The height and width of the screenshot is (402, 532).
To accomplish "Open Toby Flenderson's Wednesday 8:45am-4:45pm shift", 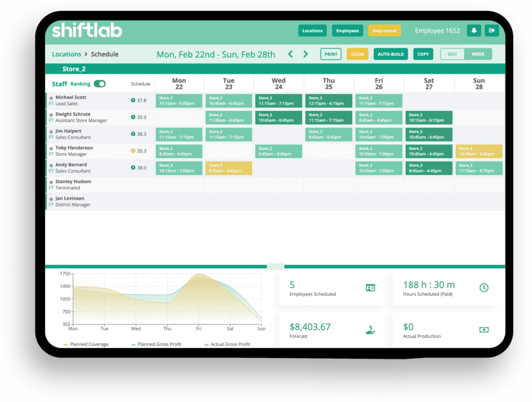I will point(278,151).
